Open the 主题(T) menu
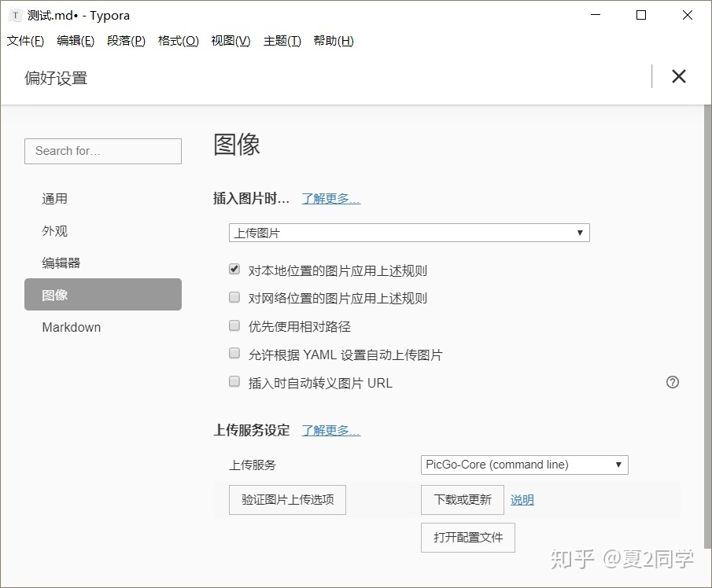This screenshot has height=588, width=712. click(x=282, y=41)
